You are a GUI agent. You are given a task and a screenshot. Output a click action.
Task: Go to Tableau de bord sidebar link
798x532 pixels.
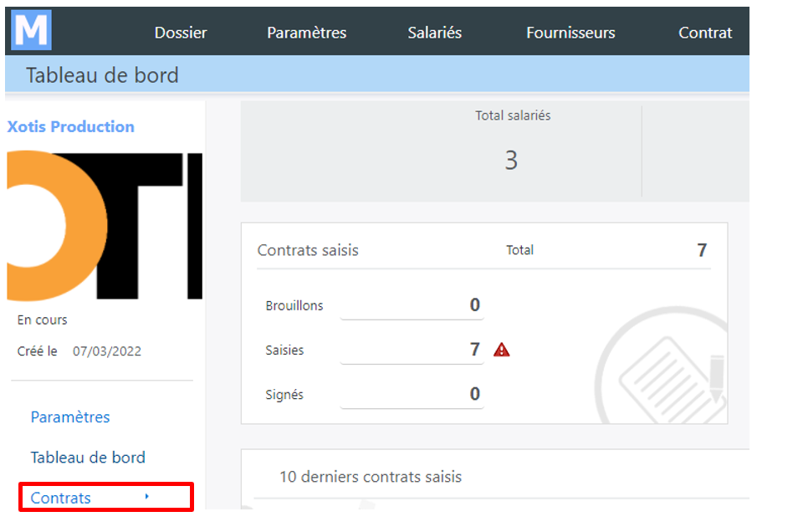point(88,458)
